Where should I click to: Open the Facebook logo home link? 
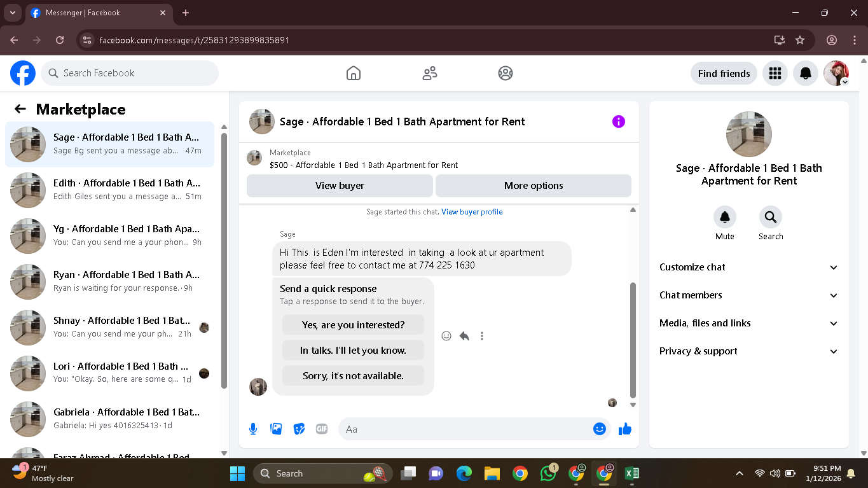click(x=23, y=73)
